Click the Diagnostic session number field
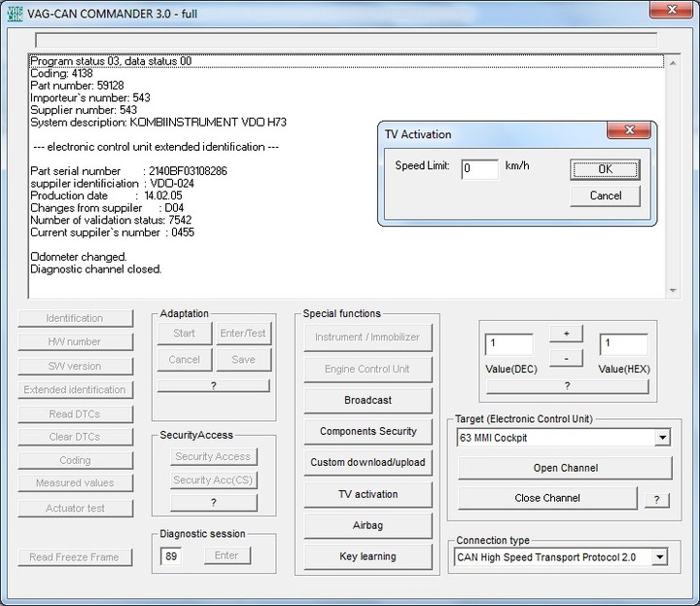The height and width of the screenshot is (606, 700). coord(171,555)
